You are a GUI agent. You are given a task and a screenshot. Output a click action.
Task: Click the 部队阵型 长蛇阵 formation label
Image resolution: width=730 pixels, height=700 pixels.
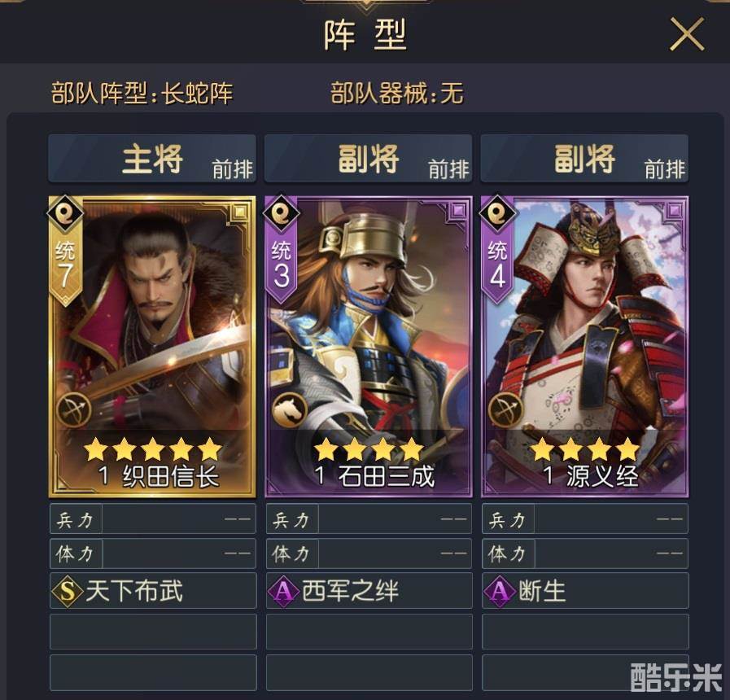tap(142, 93)
